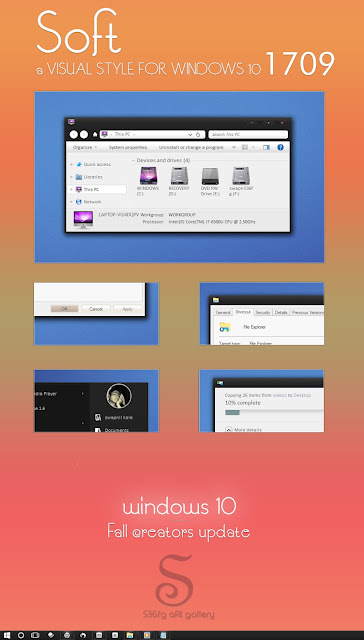Open the Organize dropdown menu
The height and width of the screenshot is (640, 364).
[84, 147]
